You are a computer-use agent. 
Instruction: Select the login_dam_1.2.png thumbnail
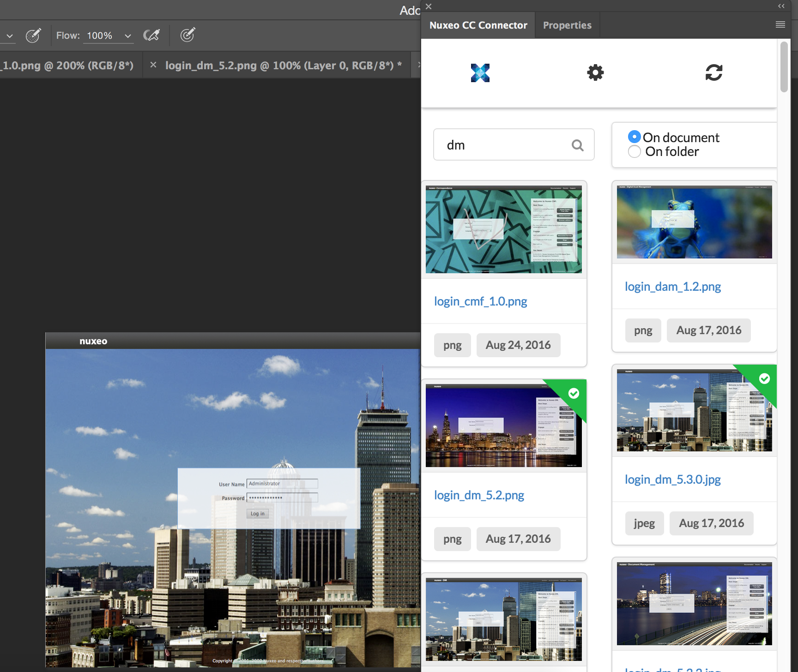[x=694, y=222]
